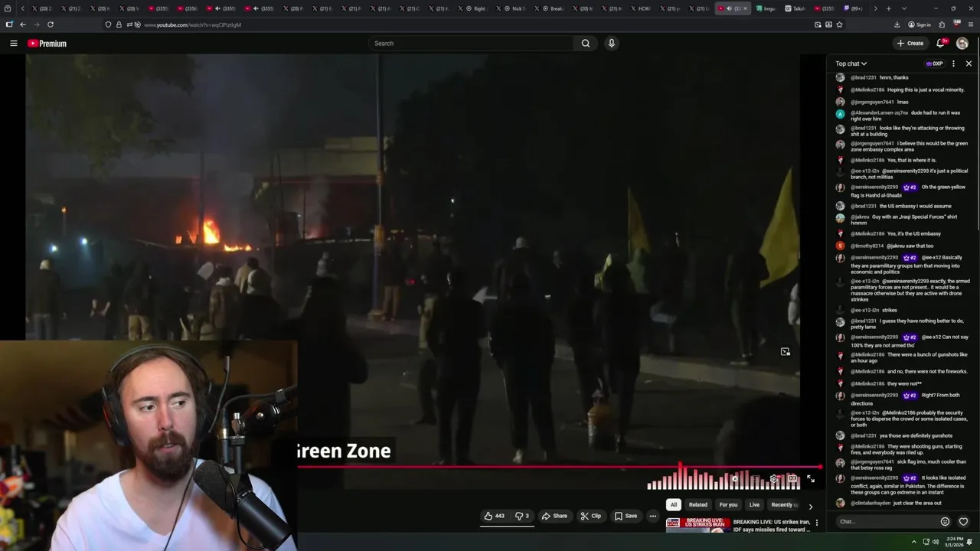Close the active YouTube browser tab

pyautogui.click(x=745, y=8)
